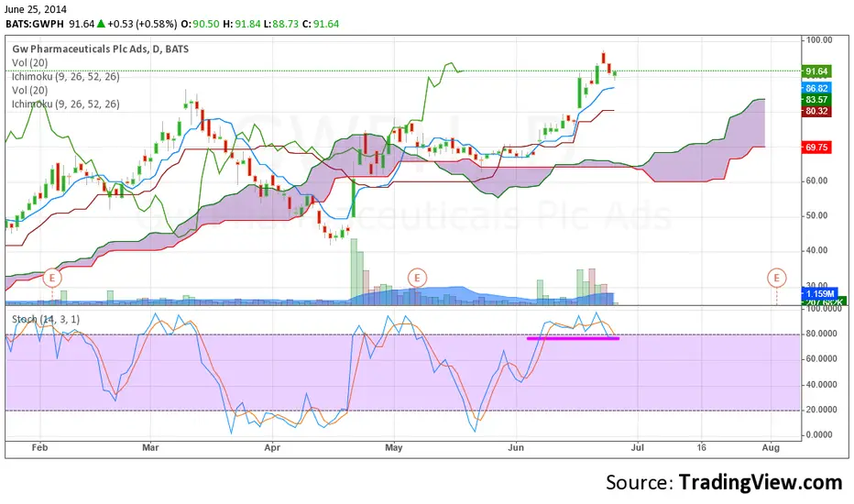Click the 40.00 tick on the price axis
The width and height of the screenshot is (854, 504).
point(816,251)
